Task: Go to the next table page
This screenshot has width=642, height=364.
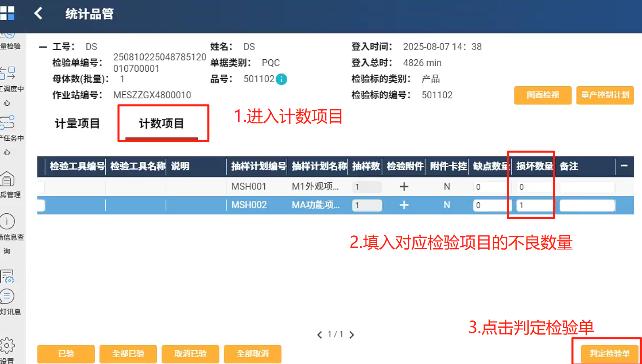Action: coord(352,335)
